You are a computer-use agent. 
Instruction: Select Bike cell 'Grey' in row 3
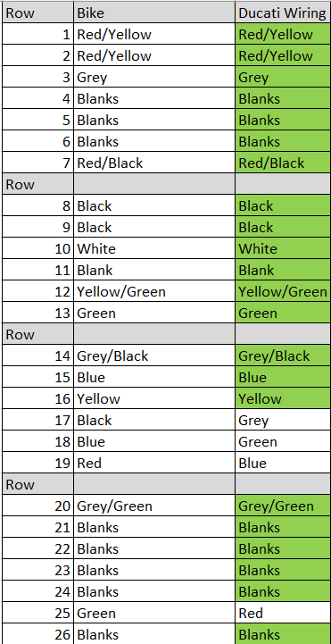point(154,77)
